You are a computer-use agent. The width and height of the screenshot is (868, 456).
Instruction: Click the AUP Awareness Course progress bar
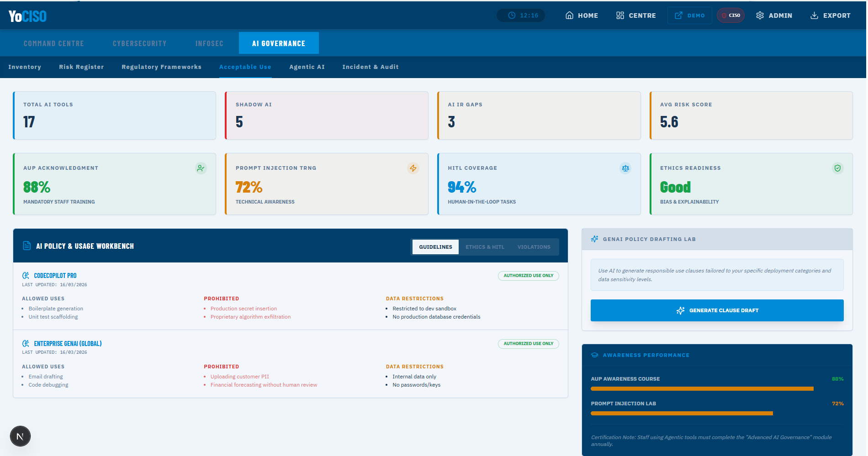click(x=717, y=389)
